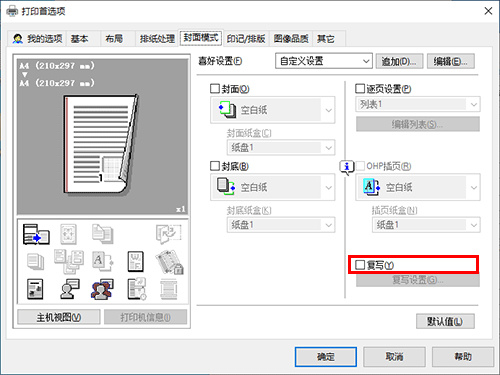Click the x1 copy count in preview
Viewport: 500px width, 375px height.
(180, 209)
